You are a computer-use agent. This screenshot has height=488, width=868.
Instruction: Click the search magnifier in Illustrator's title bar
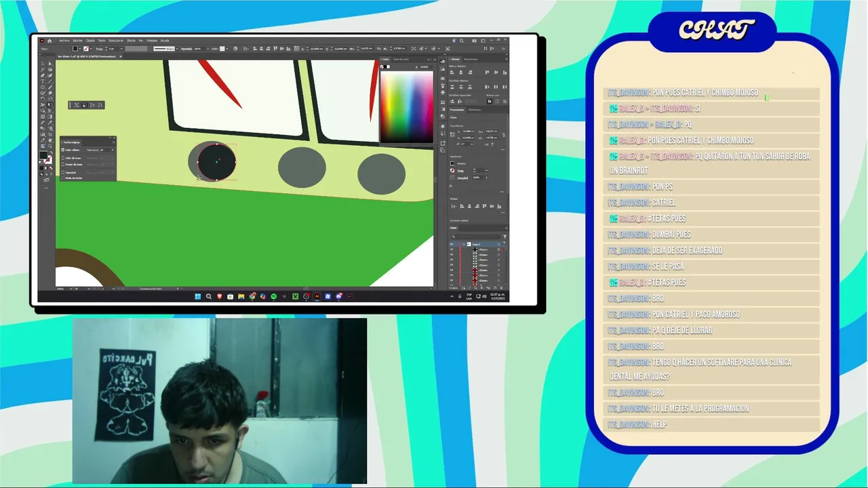[462, 41]
